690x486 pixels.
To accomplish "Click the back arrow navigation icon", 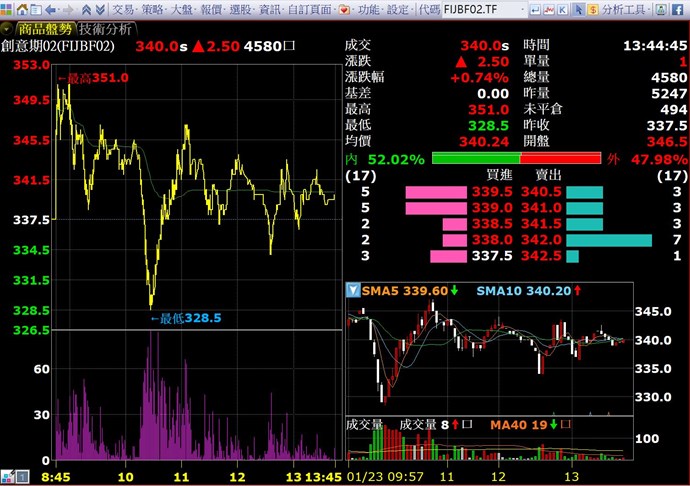I will [x=51, y=9].
